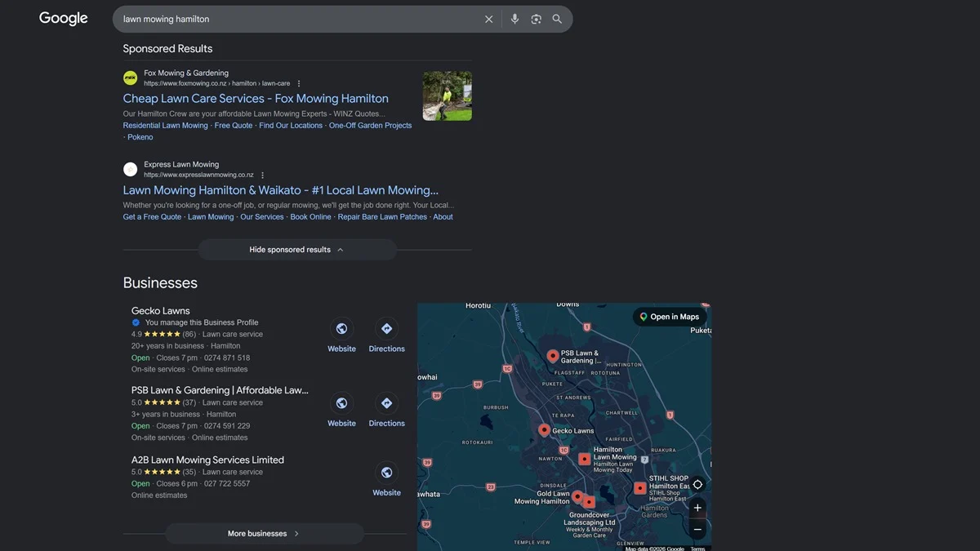Viewport: 980px width, 551px height.
Task: Get directions to PSB Lawn & Gardening
Action: (386, 403)
